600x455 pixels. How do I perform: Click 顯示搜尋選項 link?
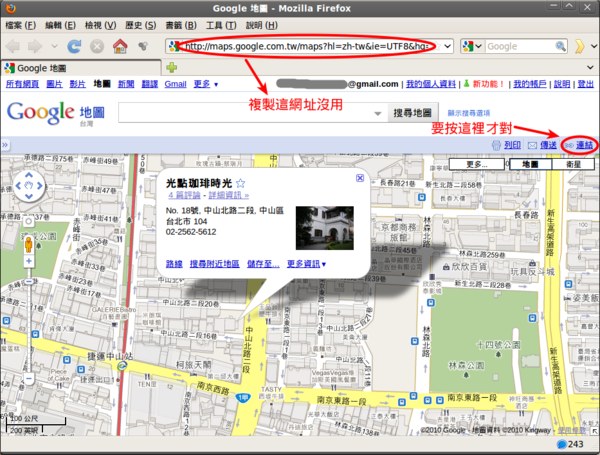pyautogui.click(x=469, y=113)
